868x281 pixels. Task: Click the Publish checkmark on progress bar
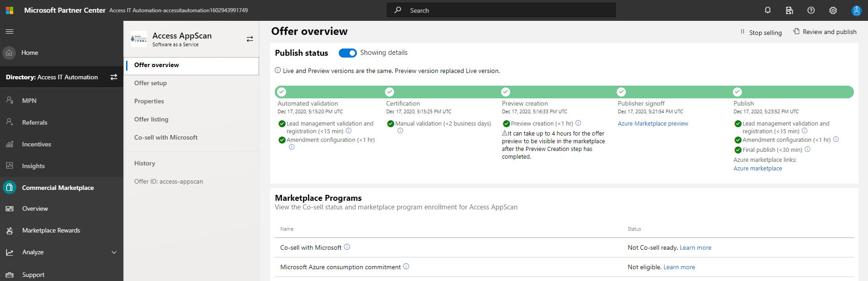[737, 92]
